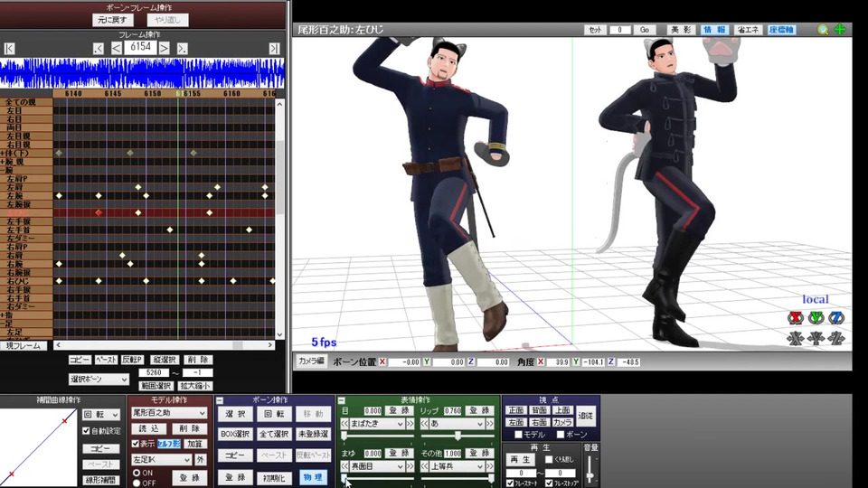This screenshot has width=868, height=488.
Task: Open the 左足IK dropdown
Action: (161, 459)
